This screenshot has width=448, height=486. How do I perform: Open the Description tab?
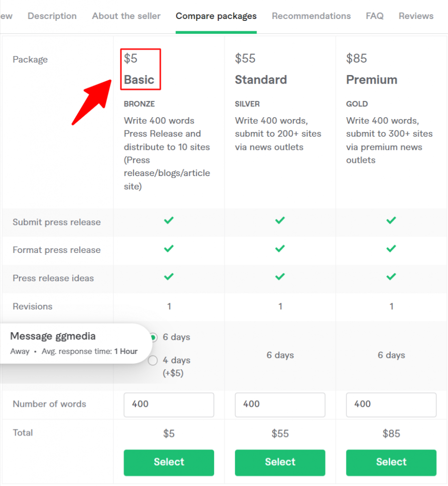(52, 16)
